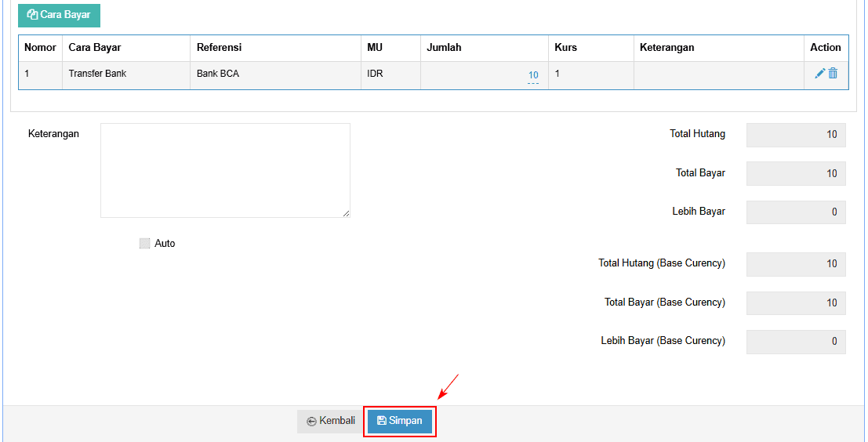Click the Lebih Bayar (Base Curency) field
This screenshot has width=868, height=442.
click(796, 342)
